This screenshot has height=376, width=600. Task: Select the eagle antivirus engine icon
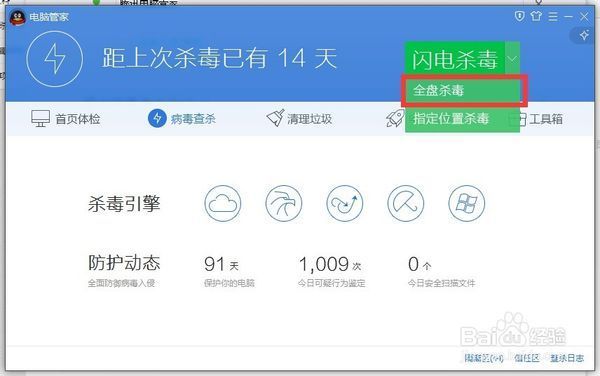tap(284, 203)
